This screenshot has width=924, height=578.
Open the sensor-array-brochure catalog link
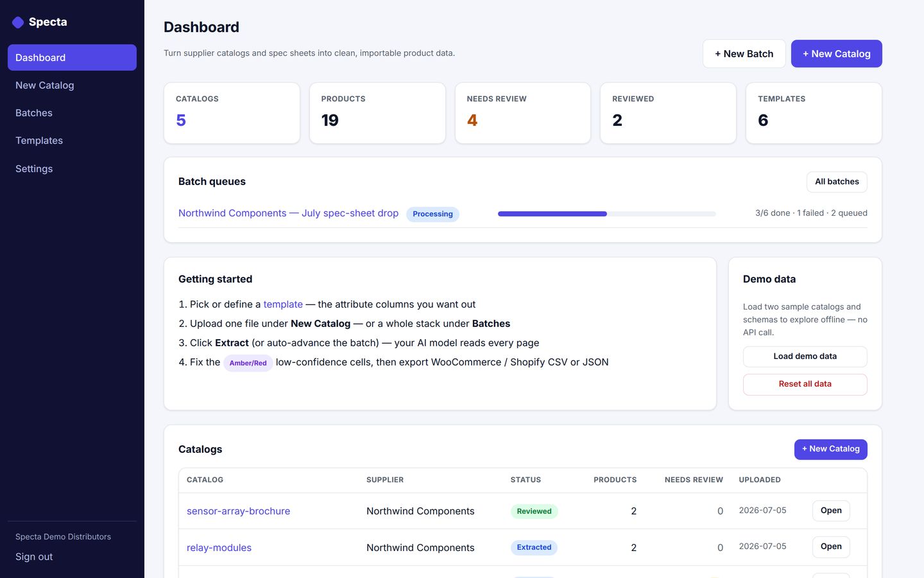(238, 511)
